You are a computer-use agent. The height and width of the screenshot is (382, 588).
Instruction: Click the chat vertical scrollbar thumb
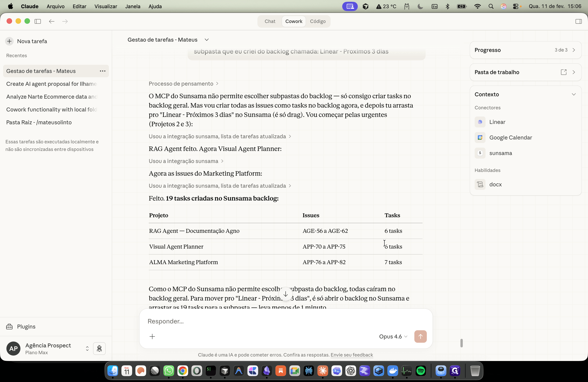point(461,343)
